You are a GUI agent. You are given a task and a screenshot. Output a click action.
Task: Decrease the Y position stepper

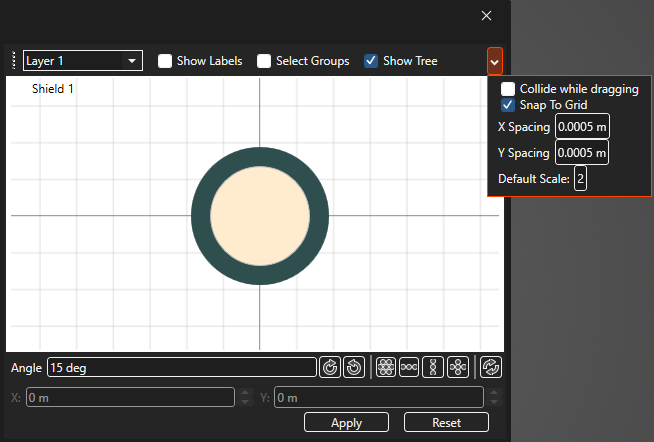pyautogui.click(x=494, y=402)
